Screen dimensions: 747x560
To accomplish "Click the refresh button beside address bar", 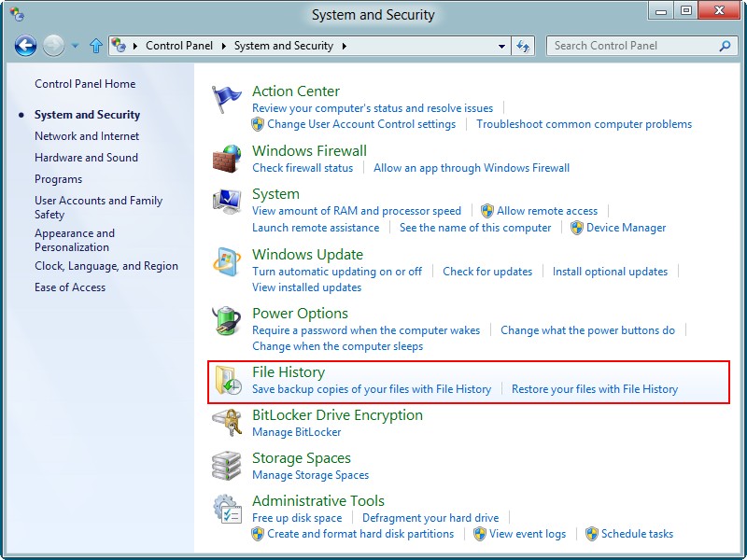I will click(523, 46).
